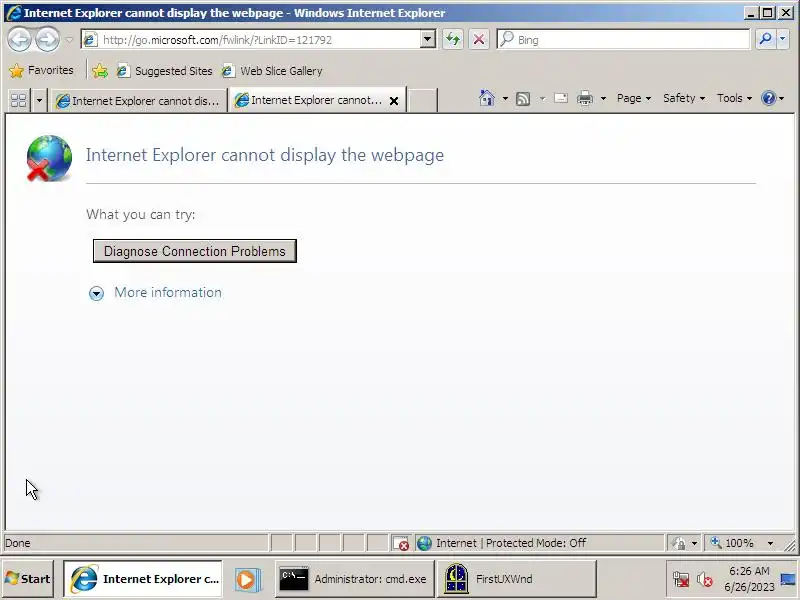This screenshot has width=800, height=600.
Task: Switch to first Internet Explorer cannot dis... tab
Action: coord(138,101)
